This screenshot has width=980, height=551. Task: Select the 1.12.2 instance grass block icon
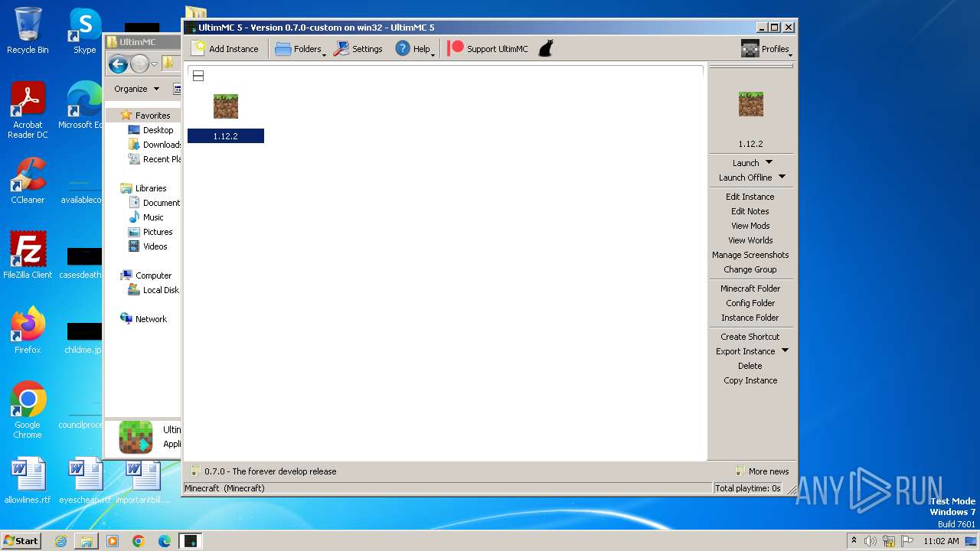point(226,106)
